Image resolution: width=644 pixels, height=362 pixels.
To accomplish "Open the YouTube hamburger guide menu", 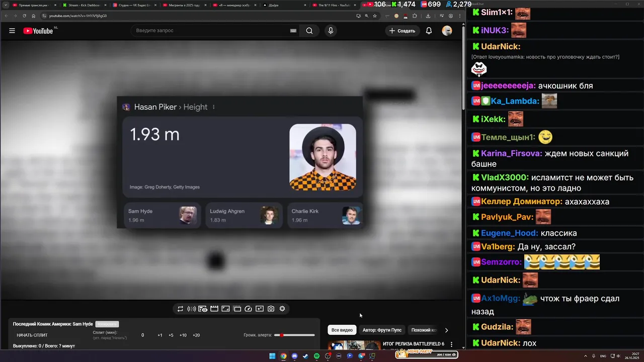I will pyautogui.click(x=12, y=31).
